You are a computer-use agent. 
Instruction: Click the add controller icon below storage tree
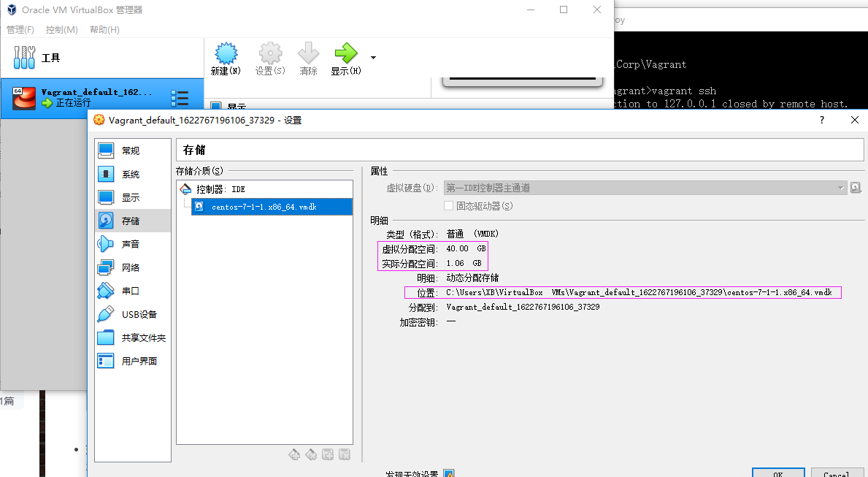click(x=294, y=455)
